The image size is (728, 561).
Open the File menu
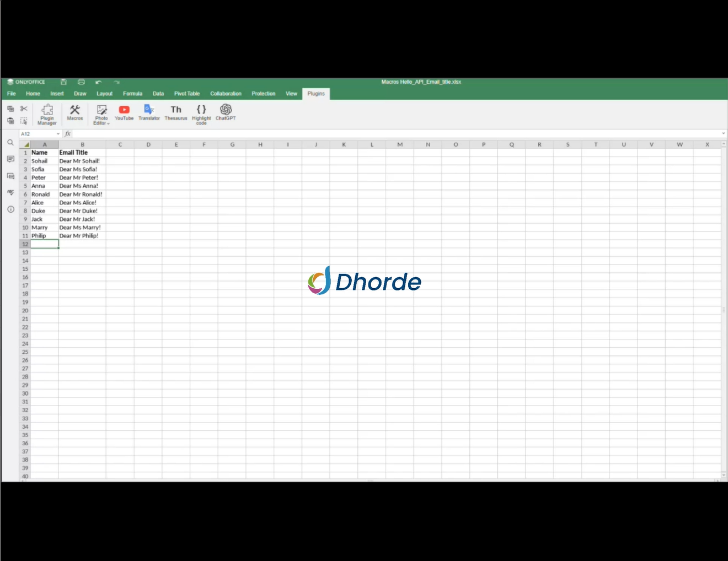(x=12, y=94)
